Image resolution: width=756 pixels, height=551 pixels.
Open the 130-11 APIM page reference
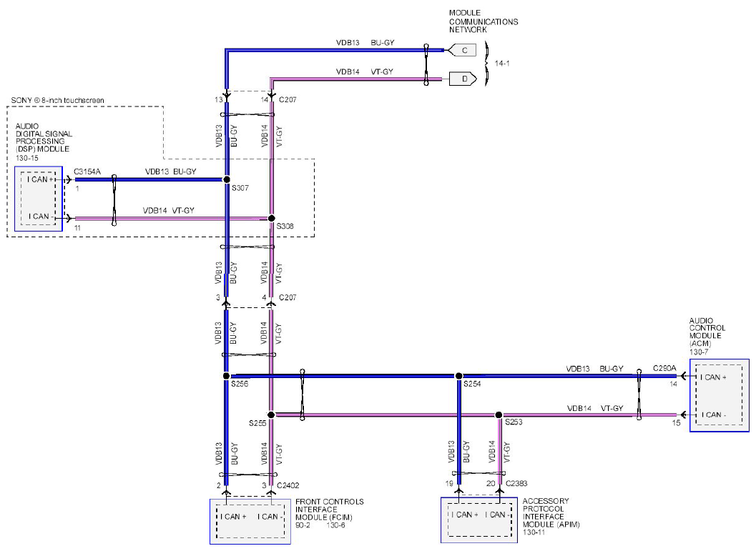point(534,532)
